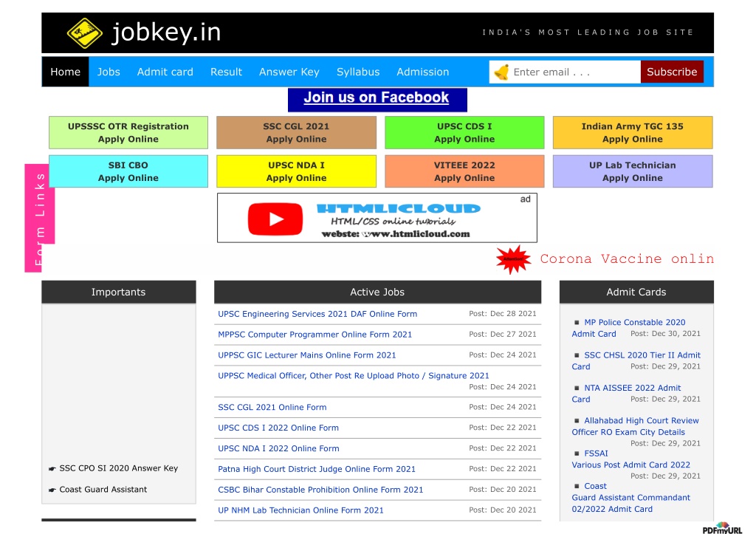Click the Importants panel header
Image resolution: width=756 pixels, height=534 pixels.
click(x=119, y=292)
